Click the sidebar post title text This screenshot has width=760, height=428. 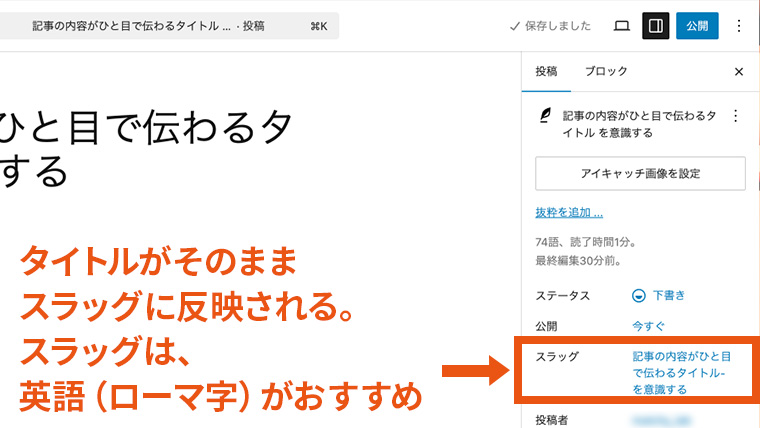639,124
